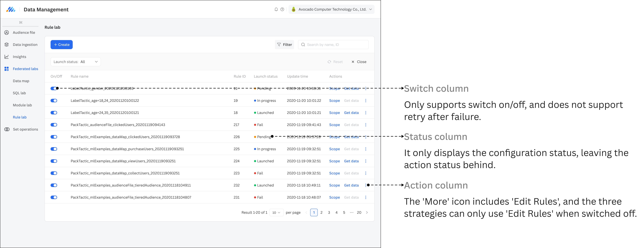Image resolution: width=644 pixels, height=248 pixels.
Task: Click the Data Management app logo
Action: pos(11,10)
